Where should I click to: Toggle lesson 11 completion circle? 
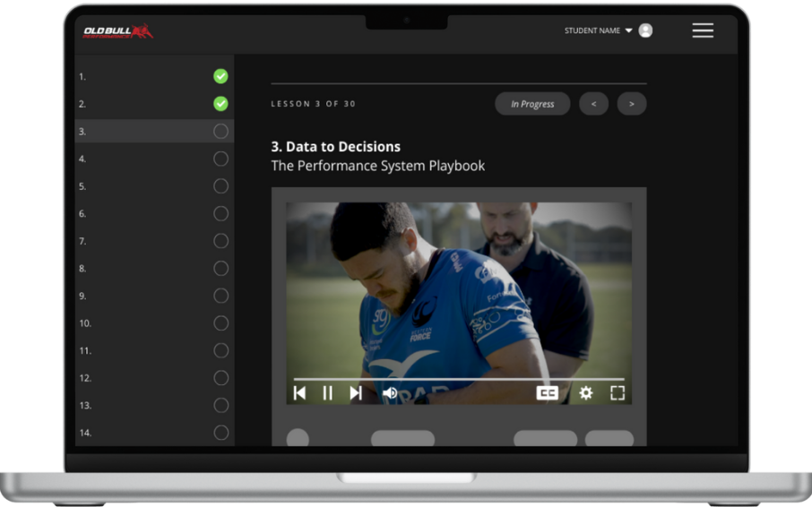(220, 351)
